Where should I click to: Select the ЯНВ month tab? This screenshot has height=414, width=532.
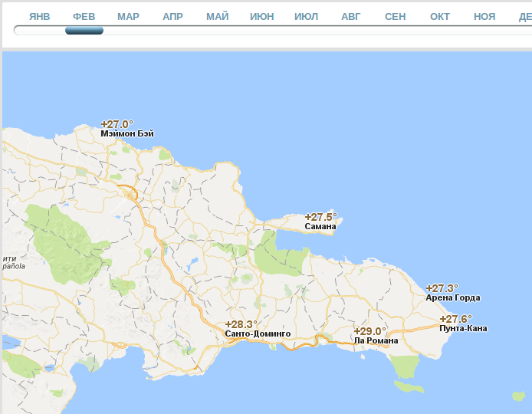point(39,16)
